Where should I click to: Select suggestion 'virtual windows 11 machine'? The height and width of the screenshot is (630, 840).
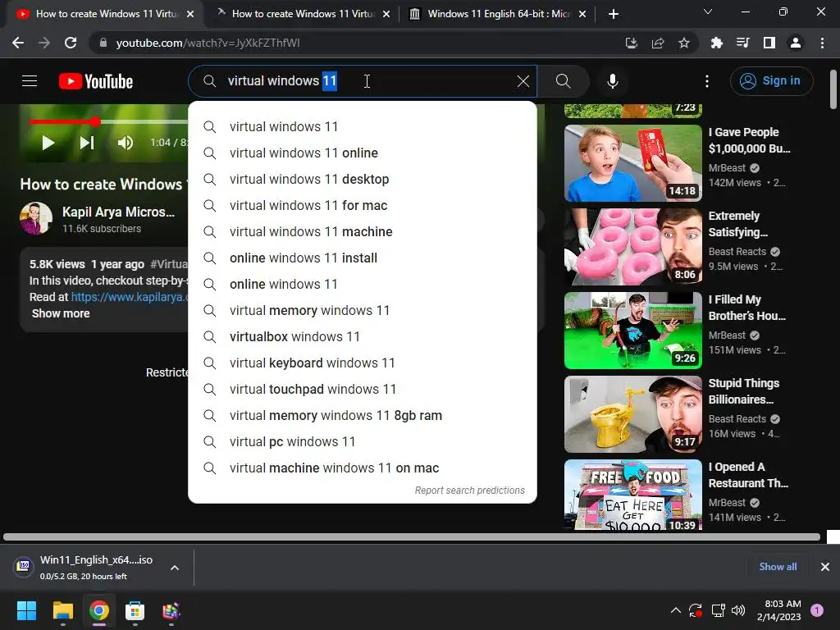tap(362, 231)
